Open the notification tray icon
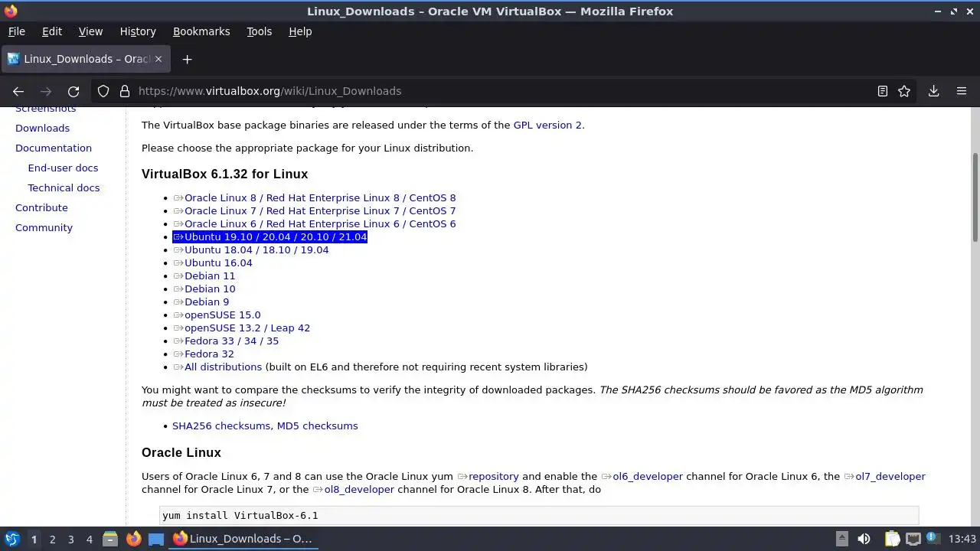 [934, 539]
